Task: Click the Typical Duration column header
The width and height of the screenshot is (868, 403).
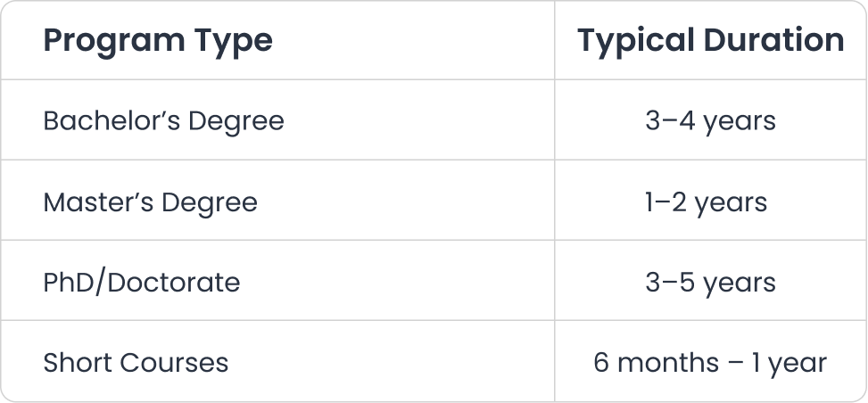Action: point(710,41)
